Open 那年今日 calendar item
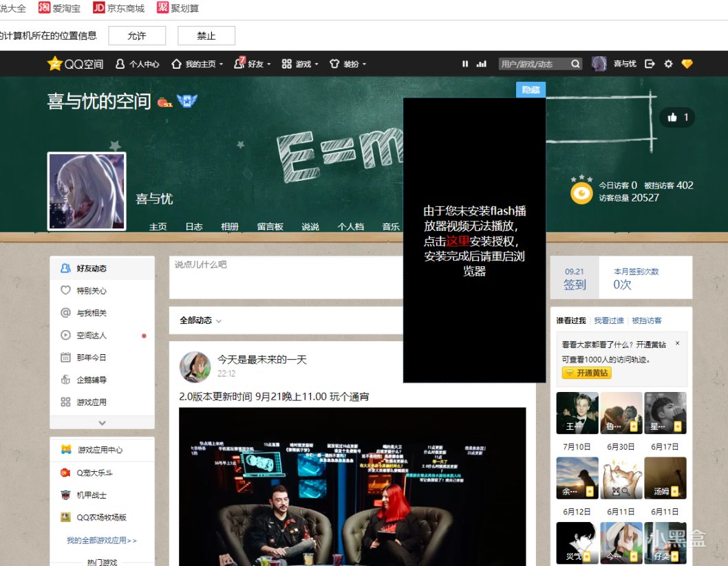 [102, 357]
